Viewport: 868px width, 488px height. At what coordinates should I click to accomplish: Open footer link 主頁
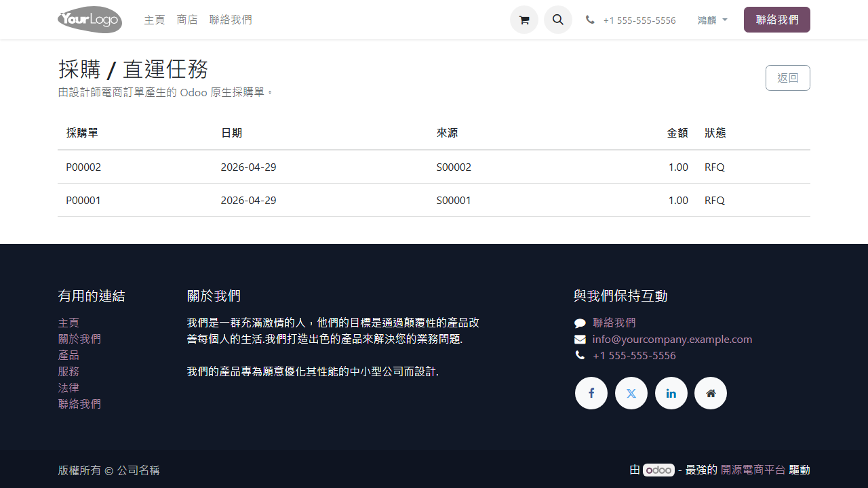(x=68, y=323)
